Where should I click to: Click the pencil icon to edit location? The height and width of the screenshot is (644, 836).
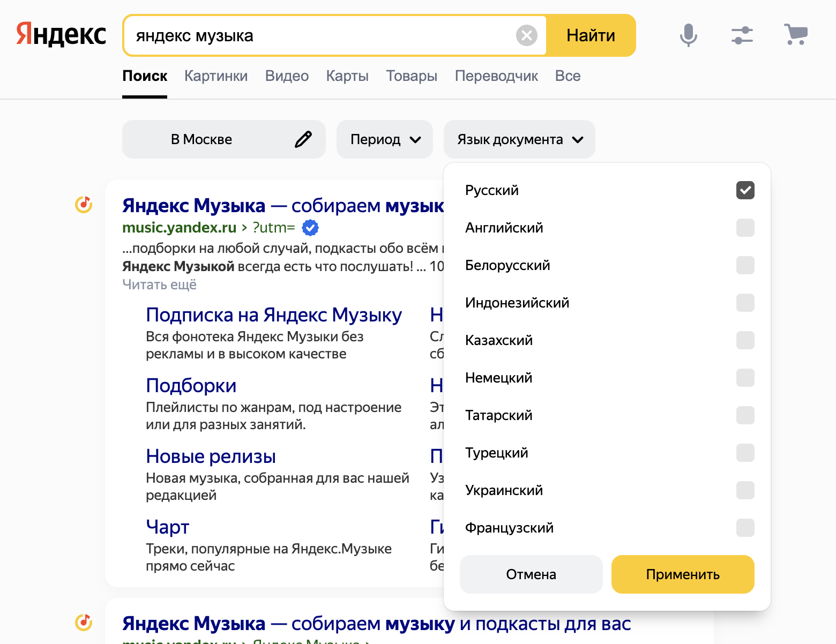pos(303,139)
